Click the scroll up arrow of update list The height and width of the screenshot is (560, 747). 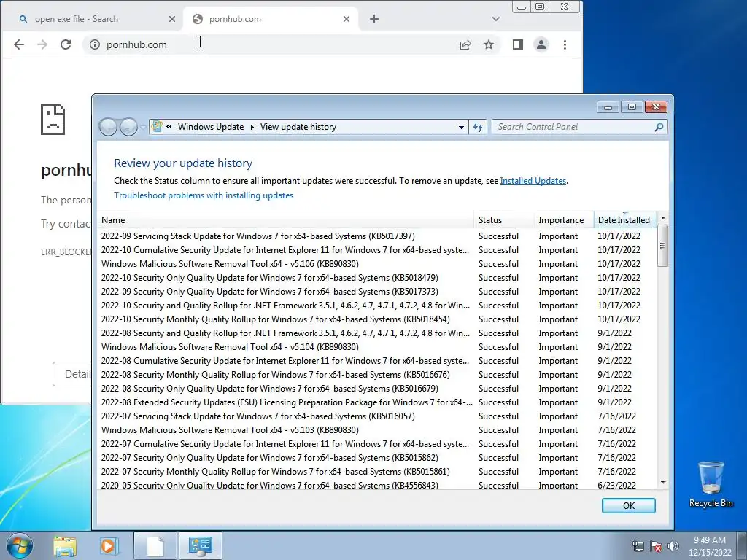pos(662,218)
